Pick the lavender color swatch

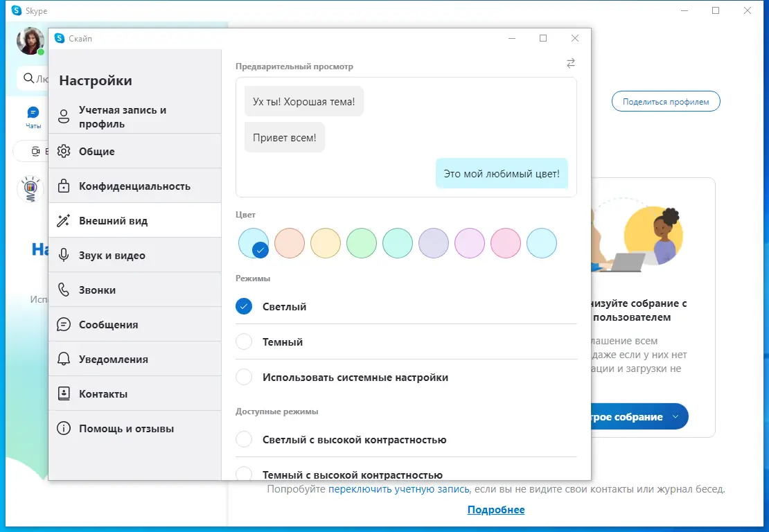click(434, 243)
